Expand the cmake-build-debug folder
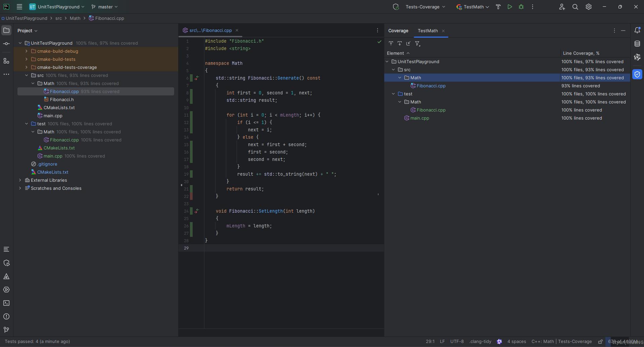The height and width of the screenshot is (347, 644). 27,51
